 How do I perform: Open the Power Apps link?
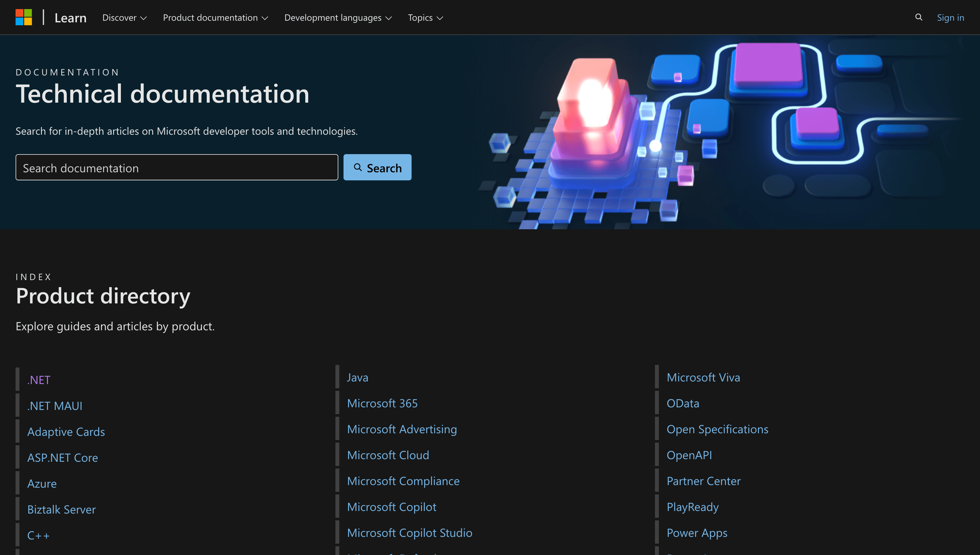click(x=696, y=533)
